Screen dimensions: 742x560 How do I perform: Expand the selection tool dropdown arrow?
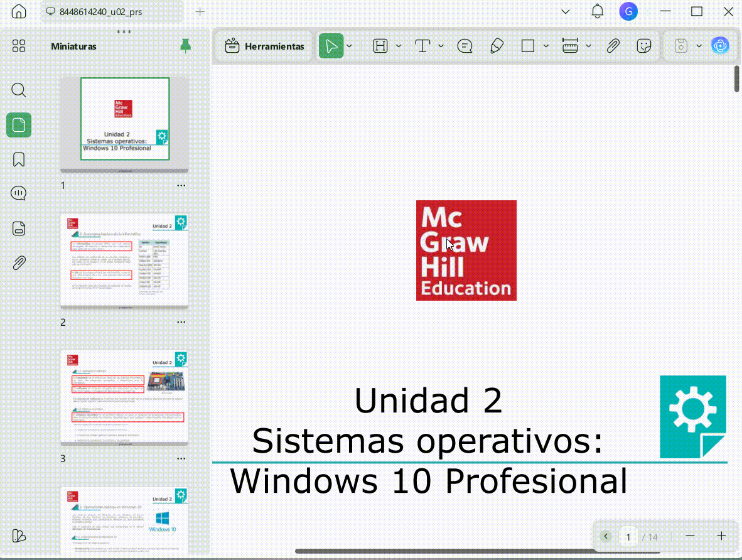(x=350, y=46)
